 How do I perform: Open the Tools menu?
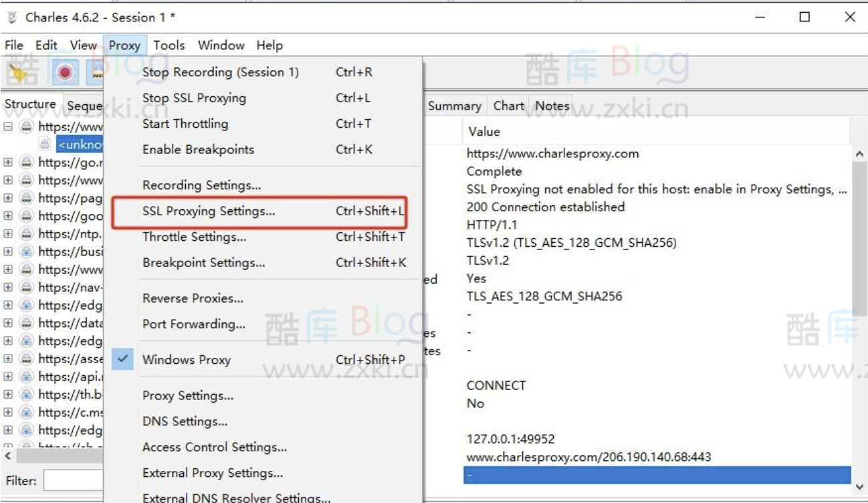(169, 45)
